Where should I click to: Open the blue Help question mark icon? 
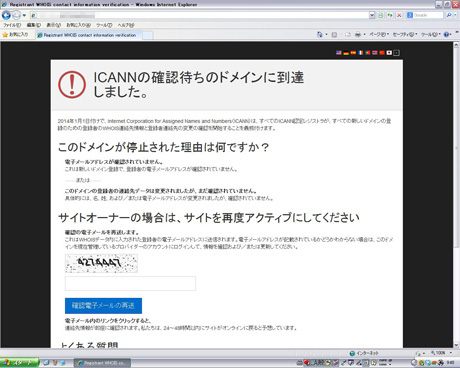point(446,35)
